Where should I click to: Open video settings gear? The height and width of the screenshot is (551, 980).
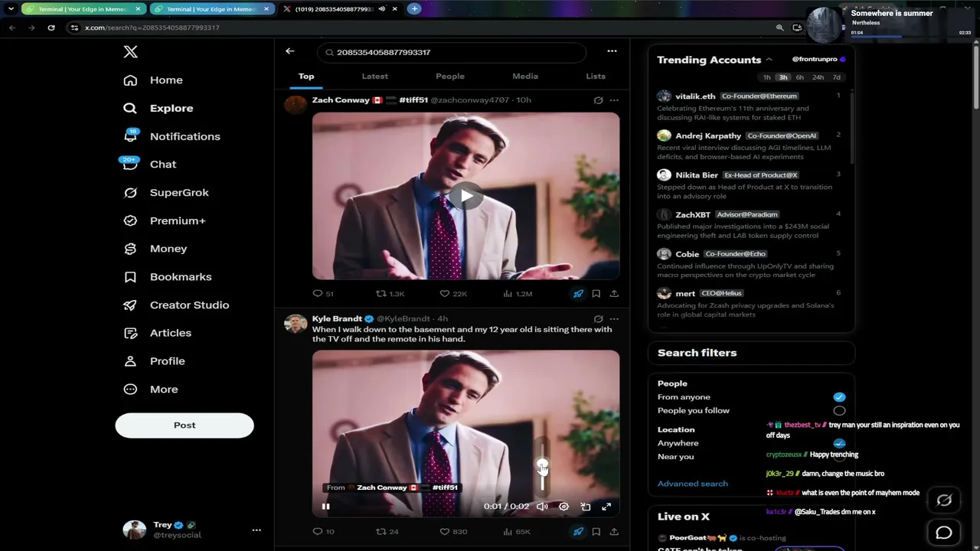(563, 507)
